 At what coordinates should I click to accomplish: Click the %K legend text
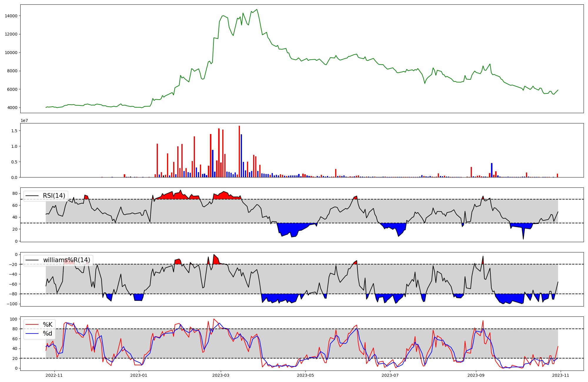[x=48, y=324]
